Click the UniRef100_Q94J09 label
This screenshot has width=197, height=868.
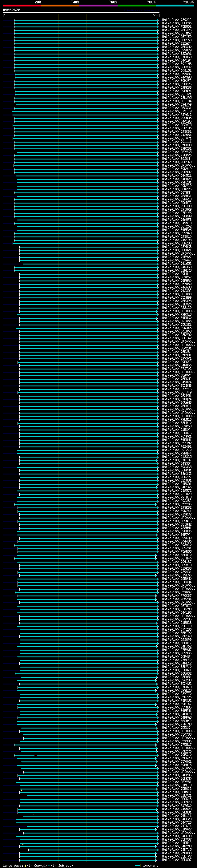coord(177,104)
